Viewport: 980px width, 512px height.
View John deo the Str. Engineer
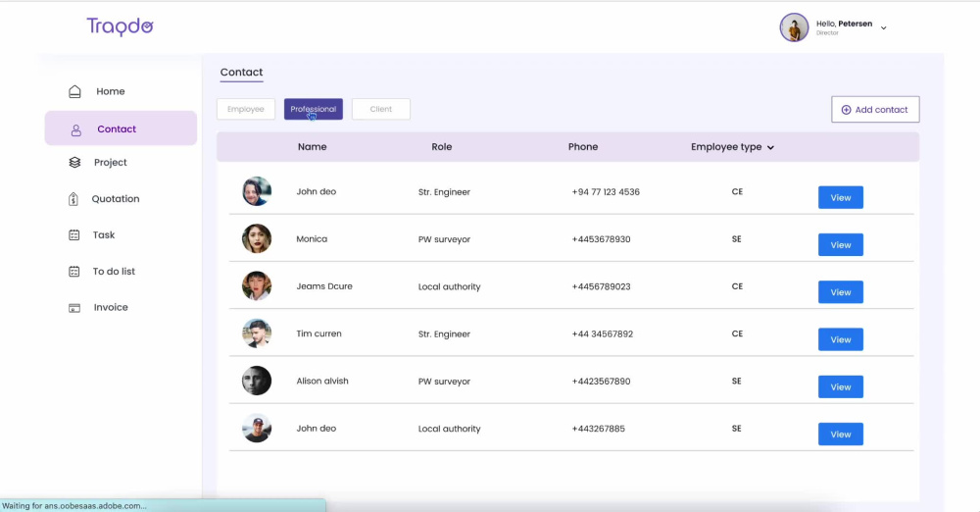[x=841, y=198]
